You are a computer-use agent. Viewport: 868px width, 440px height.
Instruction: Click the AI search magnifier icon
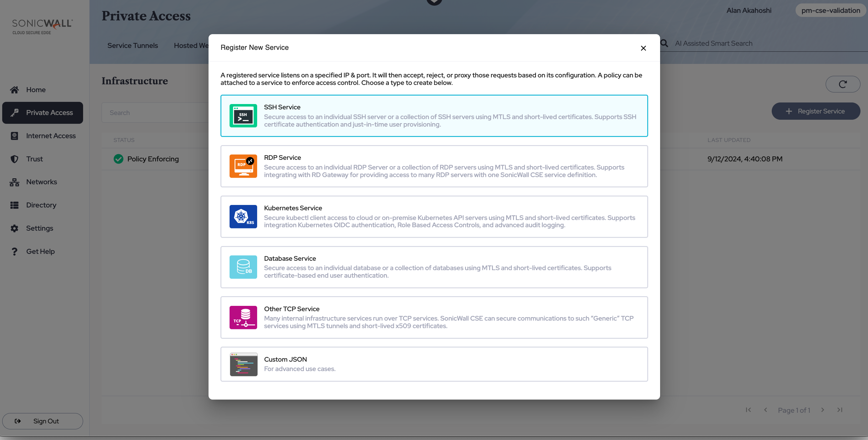(x=664, y=44)
